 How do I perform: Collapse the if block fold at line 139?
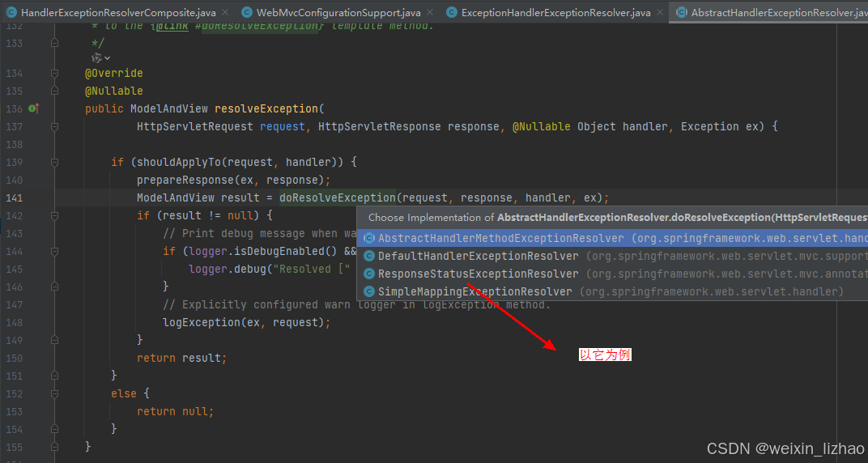(54, 162)
